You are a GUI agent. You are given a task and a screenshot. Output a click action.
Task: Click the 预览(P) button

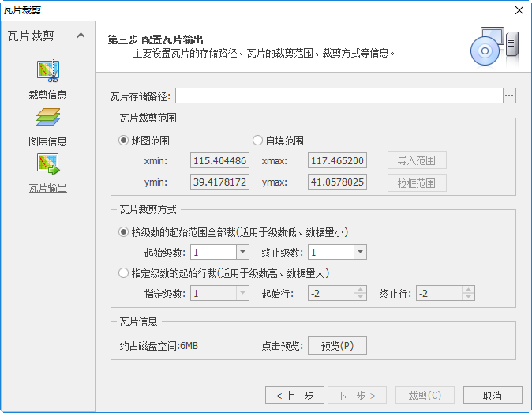pyautogui.click(x=337, y=346)
